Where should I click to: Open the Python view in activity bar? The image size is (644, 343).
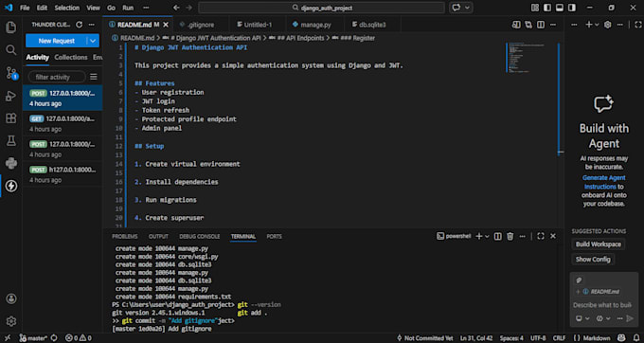coord(11,164)
